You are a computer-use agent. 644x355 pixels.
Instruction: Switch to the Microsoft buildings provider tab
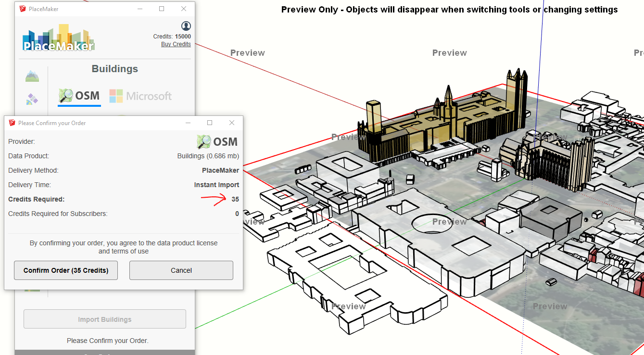coord(140,96)
